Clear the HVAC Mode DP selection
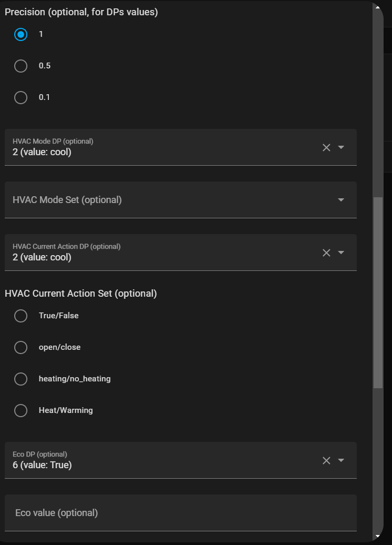The width and height of the screenshot is (392, 545). pos(326,147)
